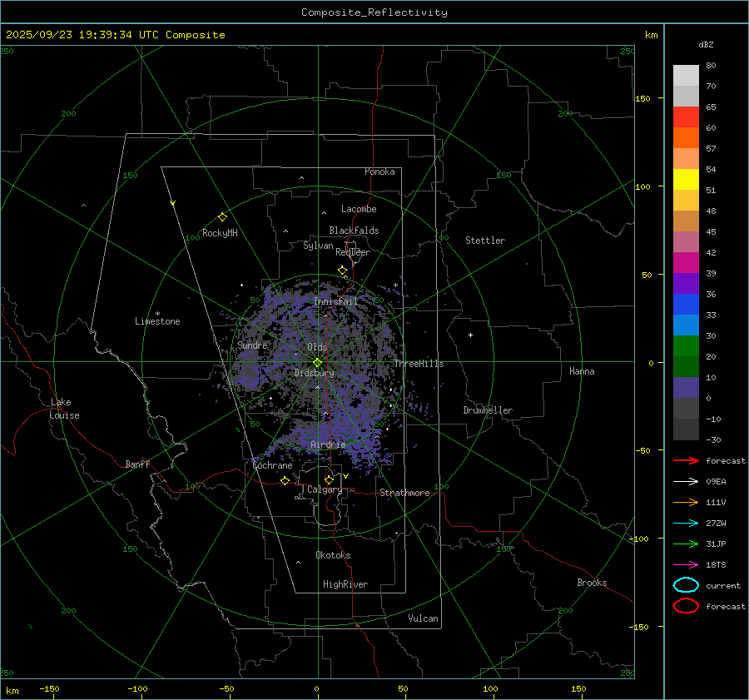Click the red forecast arrow in legend
749x700 pixels.
coord(685,460)
